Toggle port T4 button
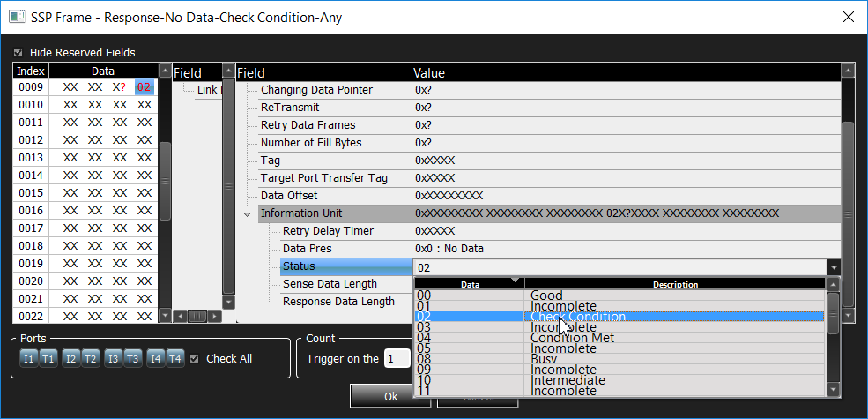Viewport: 868px width, 419px height. point(175,359)
